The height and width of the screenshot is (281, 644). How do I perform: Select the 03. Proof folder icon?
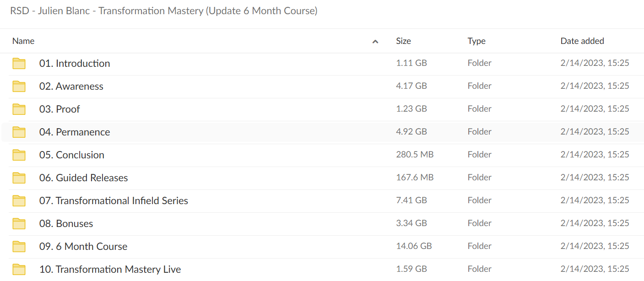click(x=19, y=109)
